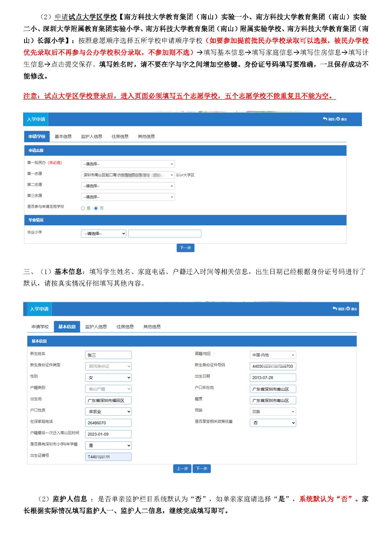Click the 出生地 field 广东省深圳市福田区
Viewport: 392px width, 555px height.
(x=108, y=400)
